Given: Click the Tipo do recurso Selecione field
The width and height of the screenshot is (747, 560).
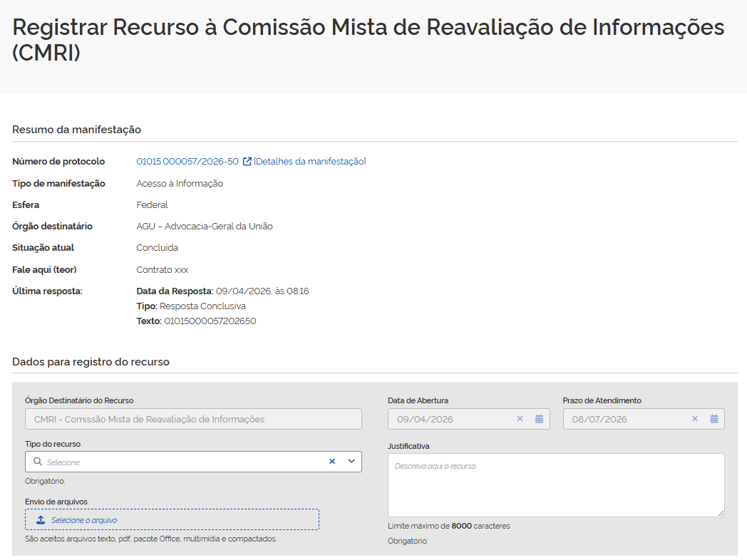Looking at the screenshot, I should pos(178,462).
